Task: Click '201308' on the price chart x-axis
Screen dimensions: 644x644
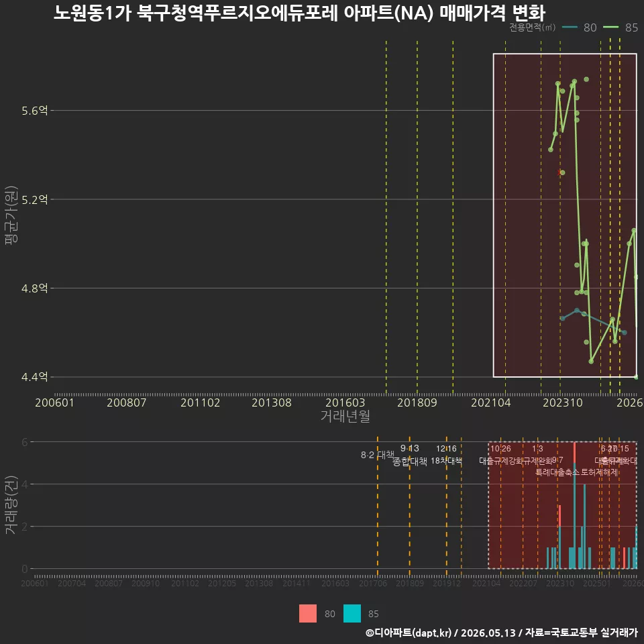Action: click(x=272, y=402)
